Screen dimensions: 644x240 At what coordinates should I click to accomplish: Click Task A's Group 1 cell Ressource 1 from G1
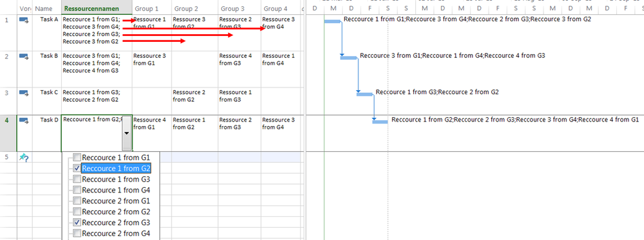152,32
